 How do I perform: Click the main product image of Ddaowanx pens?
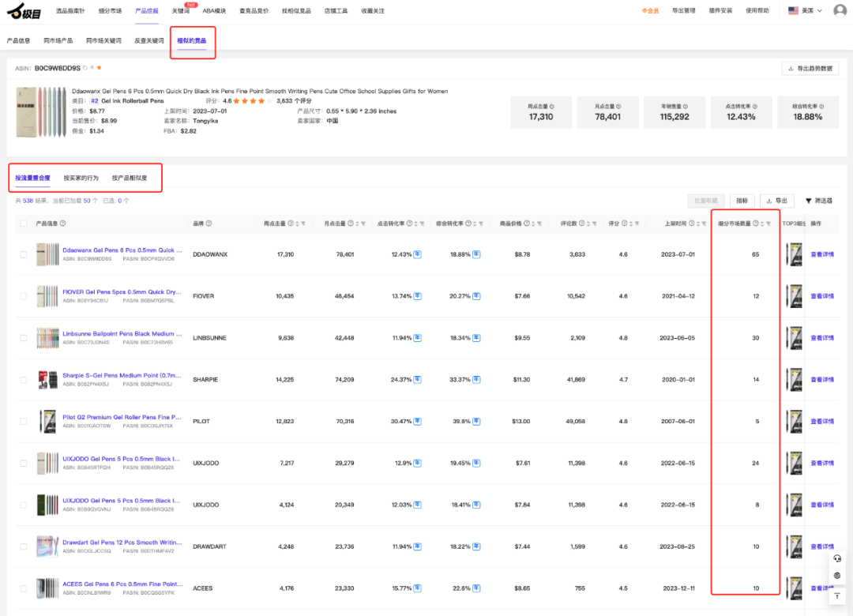click(x=41, y=111)
